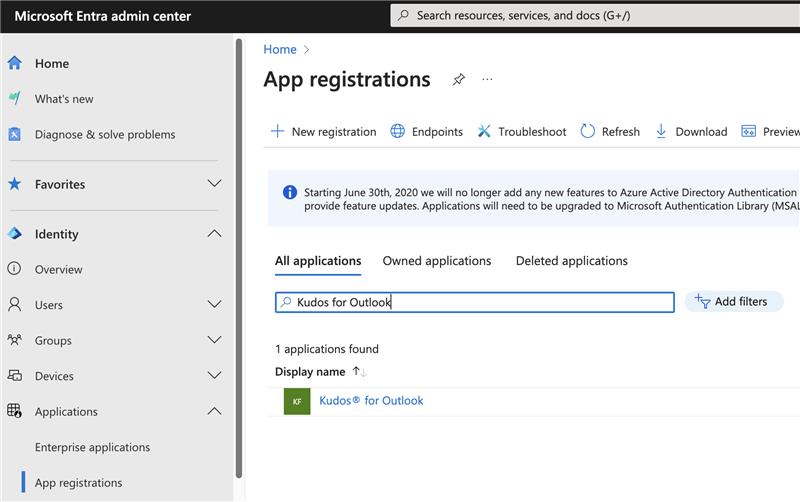Image resolution: width=800 pixels, height=502 pixels.
Task: Click the Refresh button label
Action: point(620,132)
